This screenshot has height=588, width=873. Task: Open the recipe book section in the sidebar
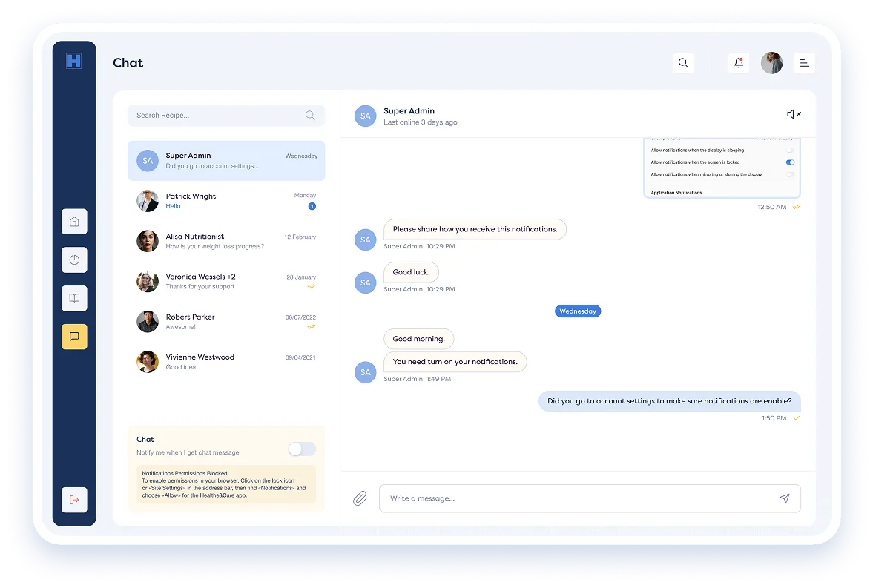click(74, 298)
